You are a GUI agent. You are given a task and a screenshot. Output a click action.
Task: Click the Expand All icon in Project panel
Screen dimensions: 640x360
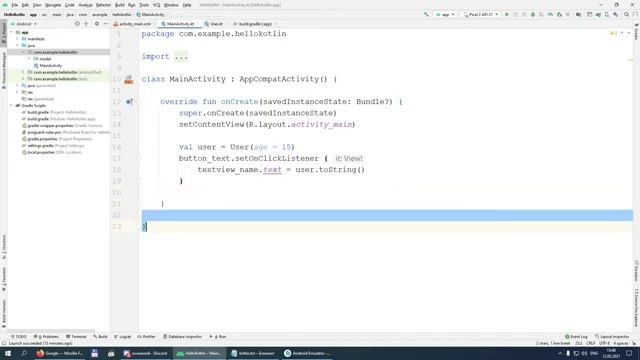point(86,24)
